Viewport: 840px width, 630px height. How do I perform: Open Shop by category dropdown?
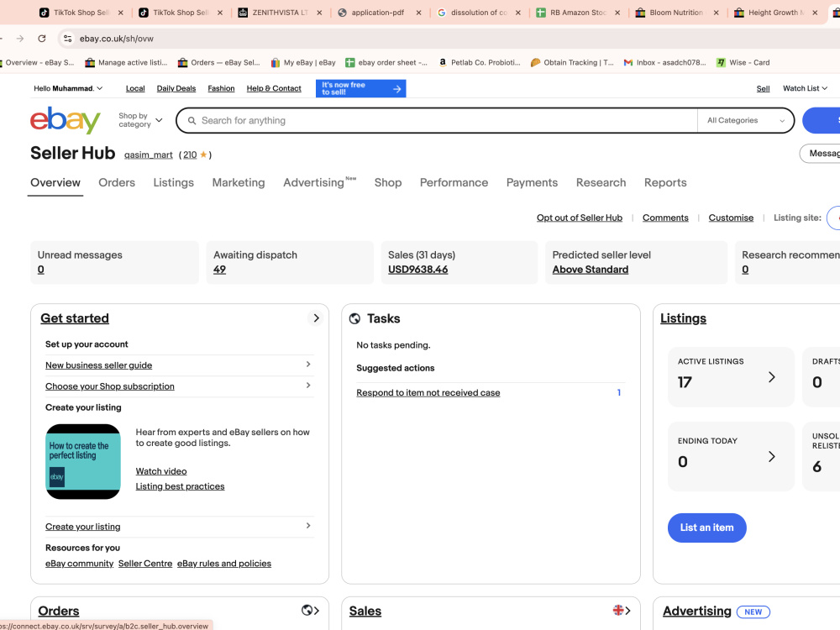coord(140,120)
